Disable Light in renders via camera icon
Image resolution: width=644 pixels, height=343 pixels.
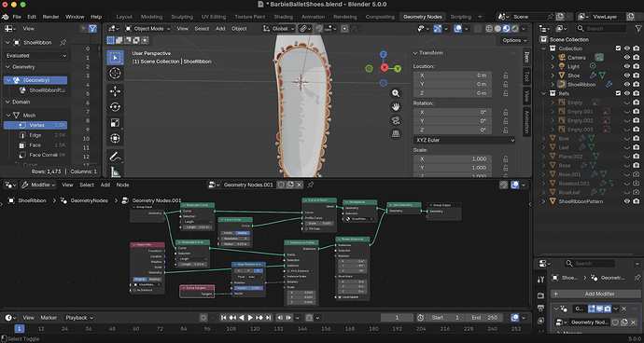tap(637, 66)
